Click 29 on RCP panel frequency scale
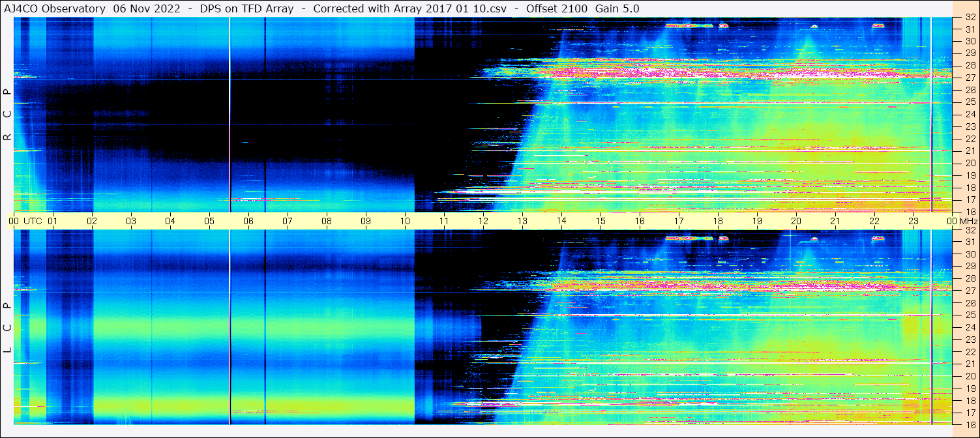 click(970, 53)
